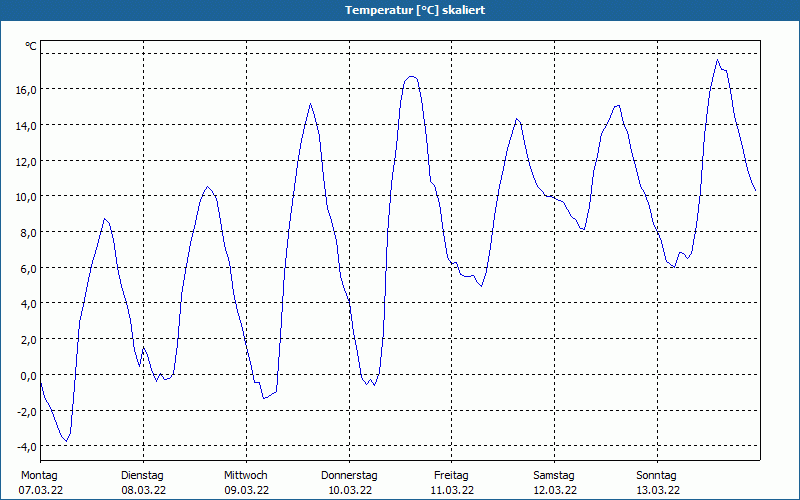Screen dimensions: 800x500
Task: Click the 8,0 y-axis tick label
Action: [x=27, y=232]
